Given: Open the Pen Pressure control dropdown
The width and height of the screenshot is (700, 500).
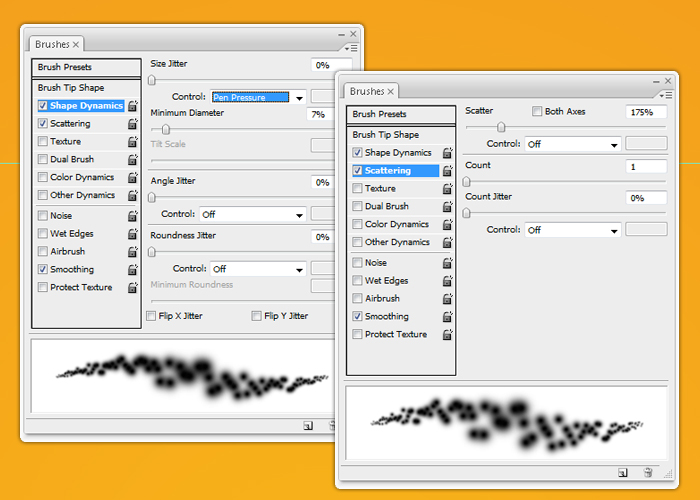Looking at the screenshot, I should pyautogui.click(x=258, y=97).
